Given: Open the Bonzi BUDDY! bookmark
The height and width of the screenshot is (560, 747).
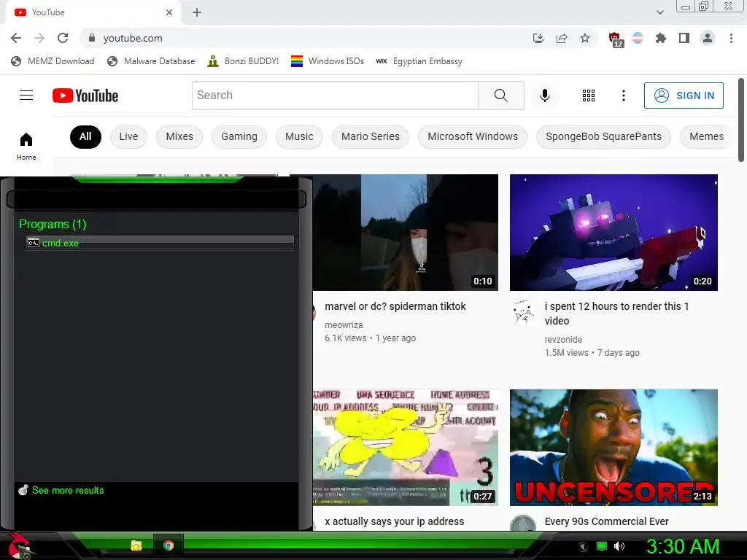Looking at the screenshot, I should 243,61.
